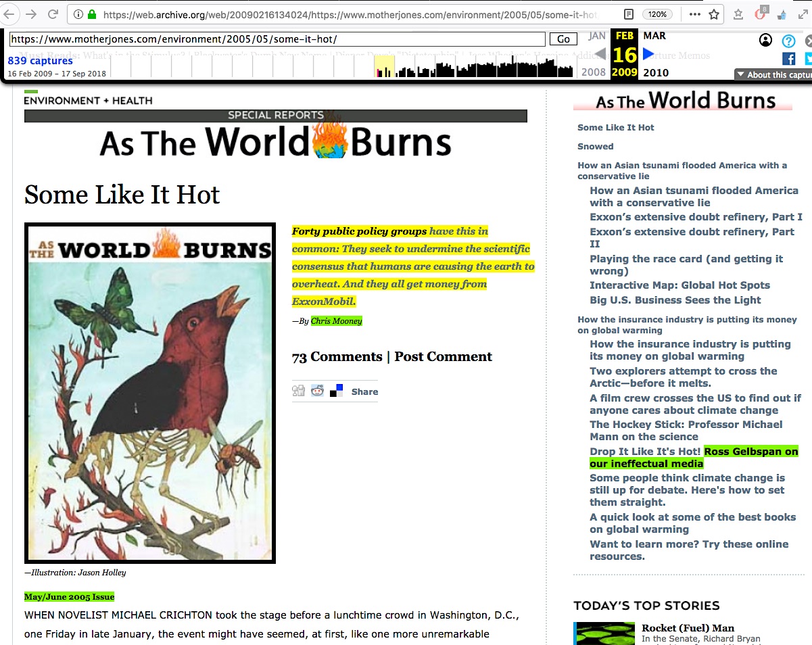Click the bird illustration cover image
The height and width of the screenshot is (645, 812).
point(149,393)
